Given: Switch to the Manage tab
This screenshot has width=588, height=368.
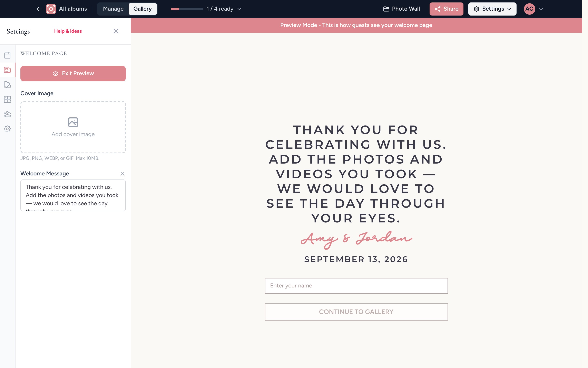Looking at the screenshot, I should (x=113, y=9).
